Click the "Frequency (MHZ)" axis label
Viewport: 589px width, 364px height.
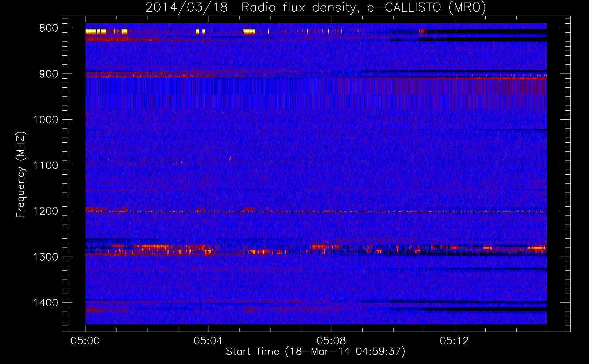(21, 174)
